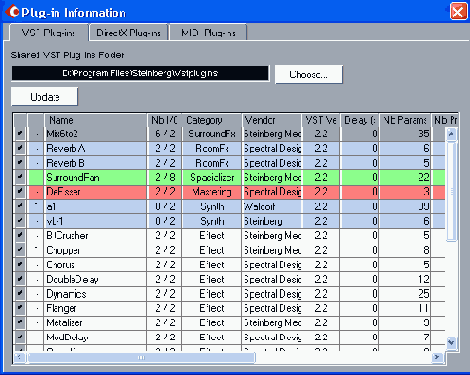Click the Mastering category cell
This screenshot has height=375, width=470.
click(212, 192)
